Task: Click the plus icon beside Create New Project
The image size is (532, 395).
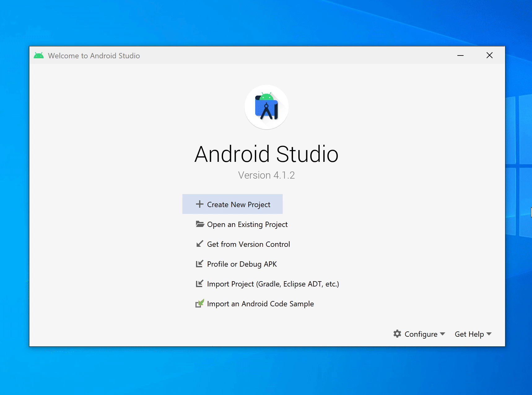Action: (x=200, y=204)
